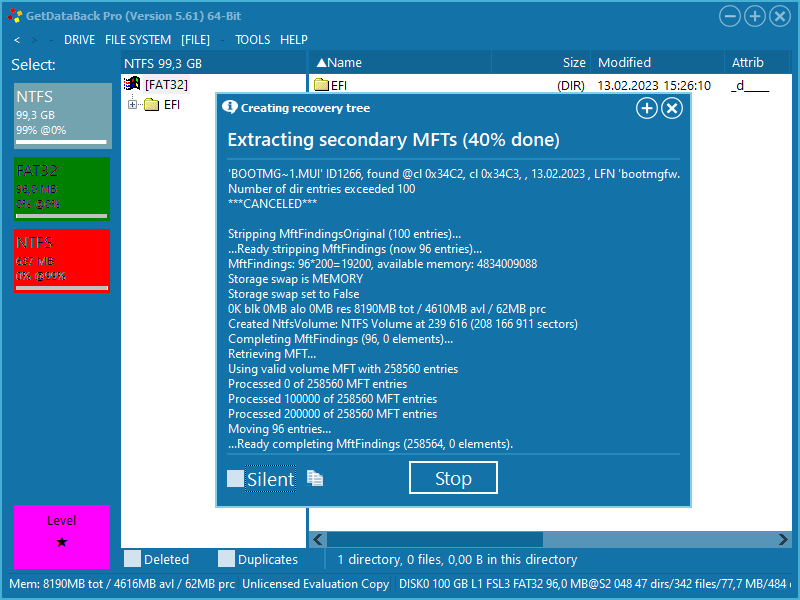Enable the Duplicates checkbox
This screenshot has height=600, width=800.
coord(226,559)
